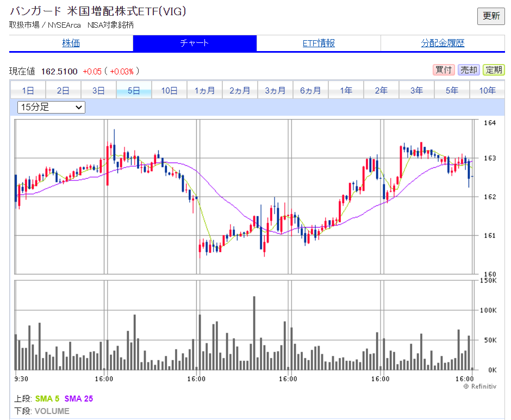The image size is (511, 420).
Task: Select the チャート tab
Action: (x=195, y=43)
